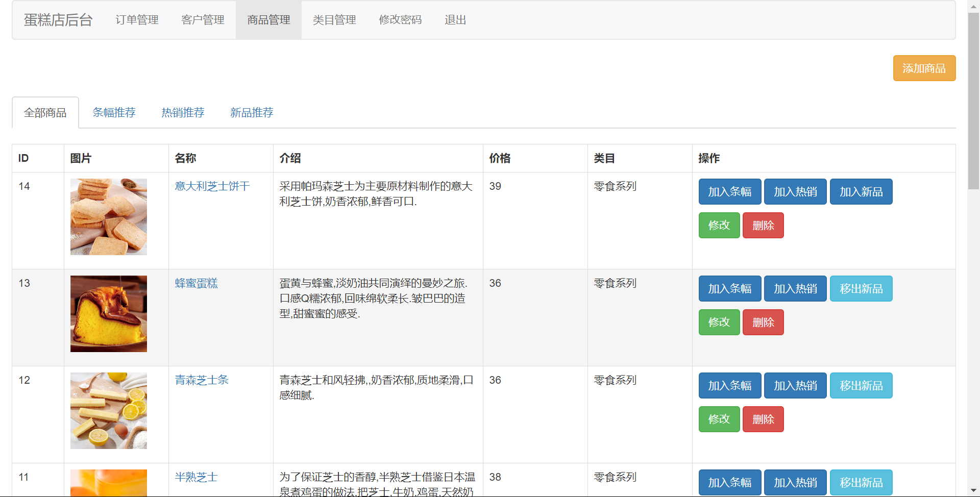
Task: Click the 蛋糕店后台 brand title
Action: point(58,20)
